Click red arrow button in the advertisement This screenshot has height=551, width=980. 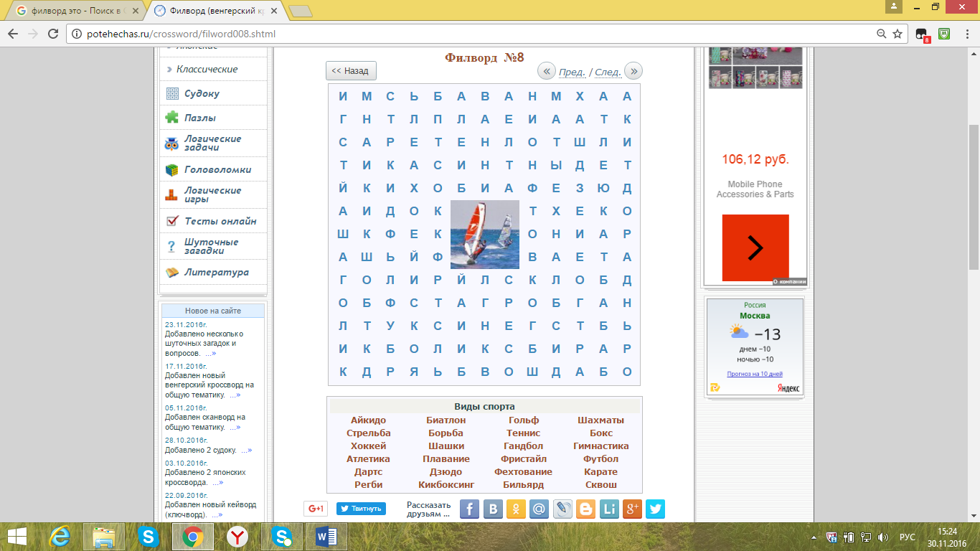click(755, 248)
